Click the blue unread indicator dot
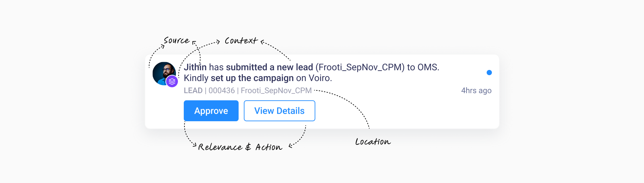644x183 pixels. tap(489, 73)
